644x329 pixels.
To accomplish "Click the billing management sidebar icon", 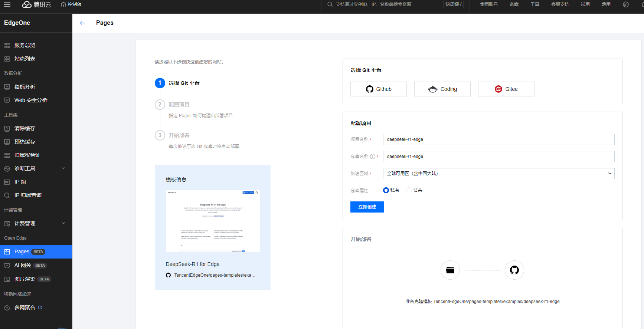I will [x=7, y=223].
